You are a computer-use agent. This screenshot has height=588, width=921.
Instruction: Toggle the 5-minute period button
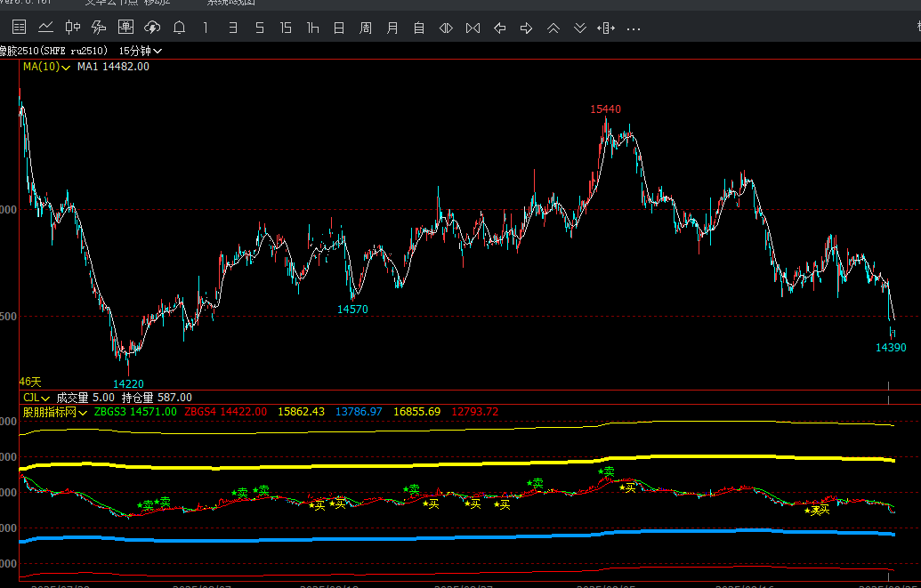pyautogui.click(x=259, y=28)
